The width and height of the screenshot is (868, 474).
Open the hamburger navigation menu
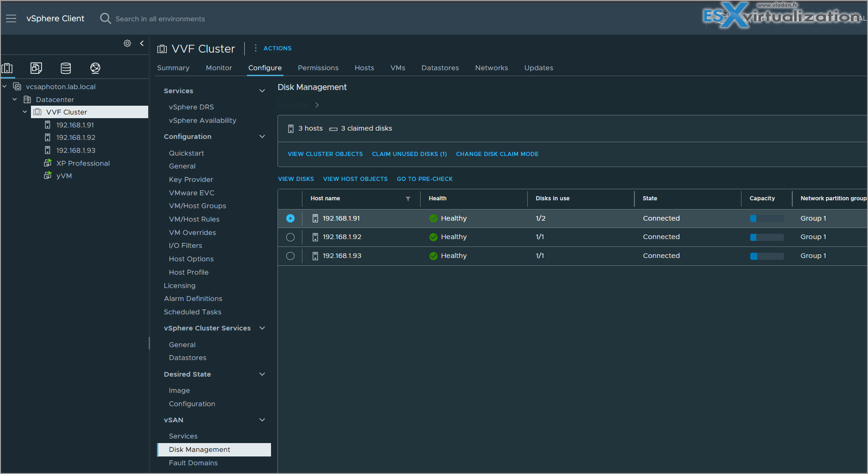point(11,18)
